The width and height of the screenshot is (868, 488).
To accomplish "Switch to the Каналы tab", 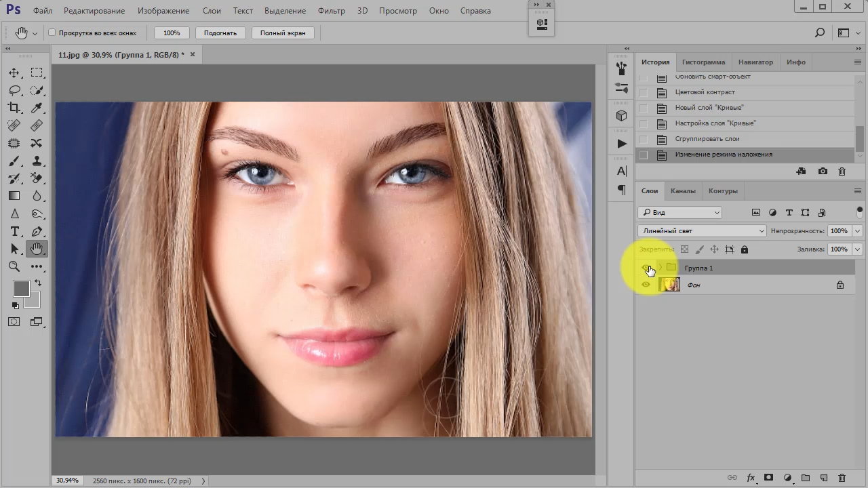I will coord(683,191).
